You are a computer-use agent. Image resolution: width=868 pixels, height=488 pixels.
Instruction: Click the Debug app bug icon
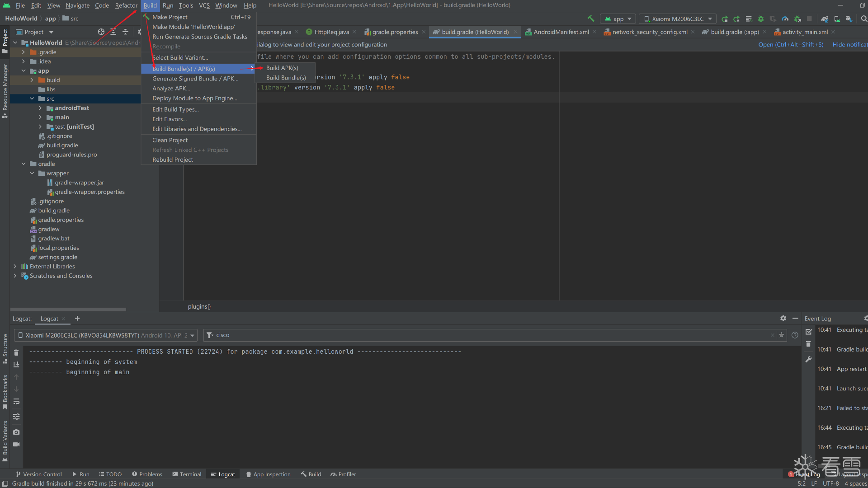click(761, 19)
